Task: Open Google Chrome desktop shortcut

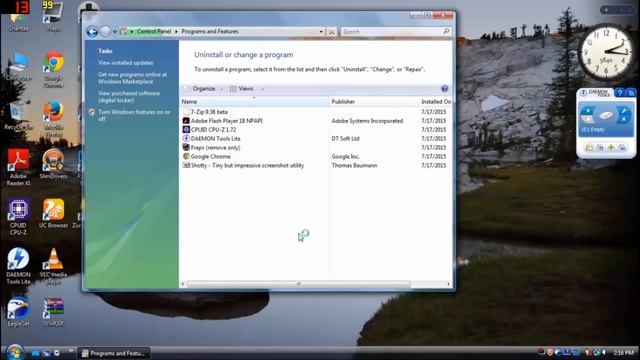Action: point(53,69)
